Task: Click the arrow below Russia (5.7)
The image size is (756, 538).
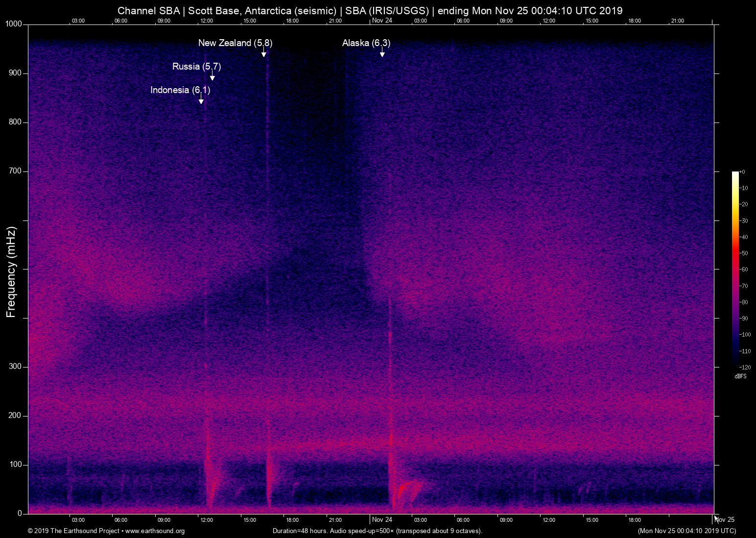Action: tap(212, 75)
